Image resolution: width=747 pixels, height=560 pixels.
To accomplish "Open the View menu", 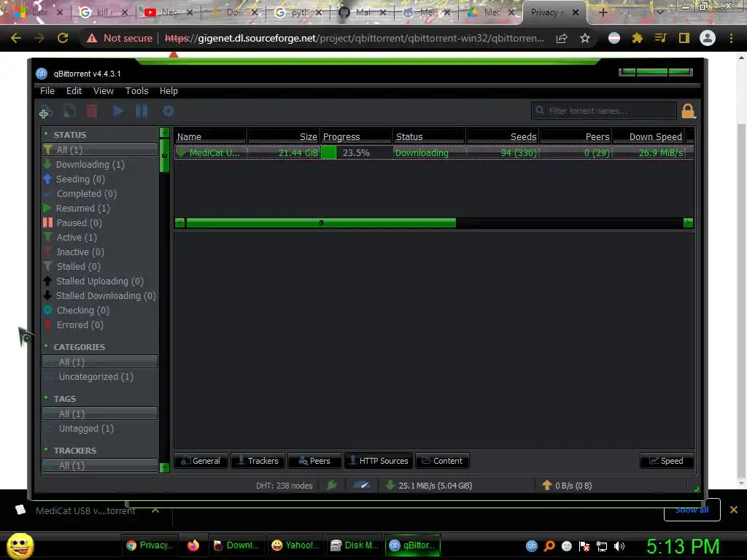I will (x=104, y=91).
